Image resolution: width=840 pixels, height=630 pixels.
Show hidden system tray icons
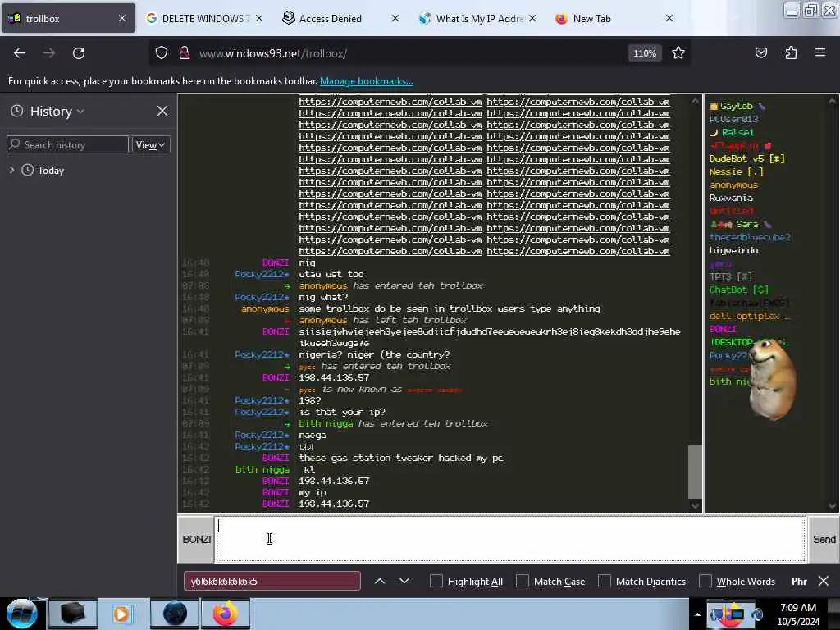(x=697, y=615)
